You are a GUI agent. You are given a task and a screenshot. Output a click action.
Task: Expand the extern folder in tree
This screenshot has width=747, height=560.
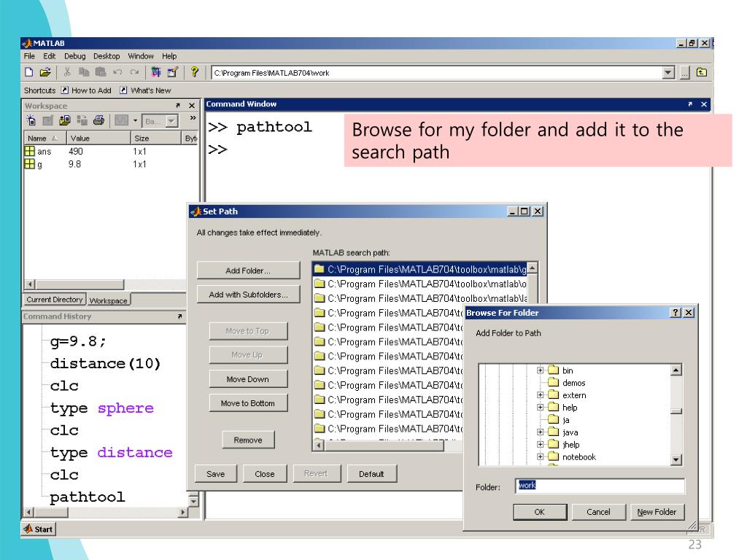point(541,394)
